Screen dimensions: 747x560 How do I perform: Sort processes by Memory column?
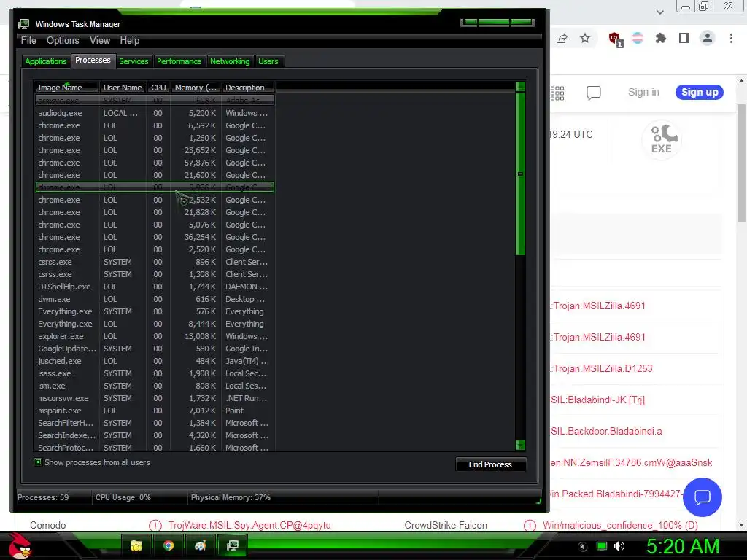[196, 87]
